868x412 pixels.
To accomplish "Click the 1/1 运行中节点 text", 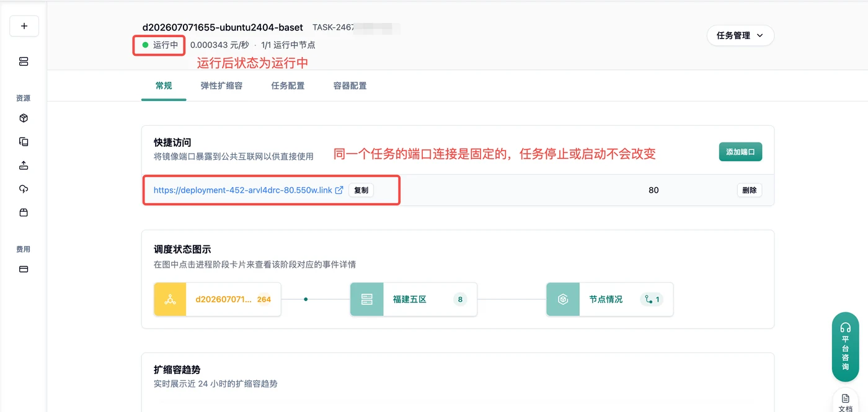I will coord(288,45).
